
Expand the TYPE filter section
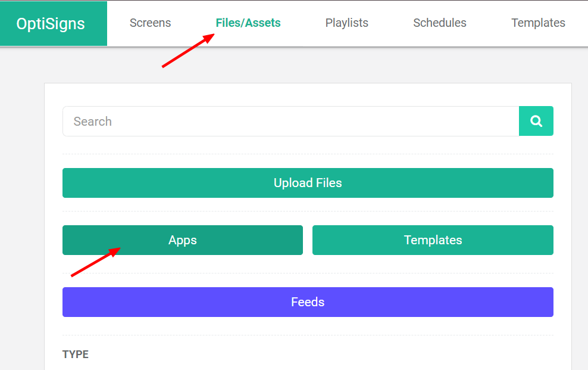(76, 354)
